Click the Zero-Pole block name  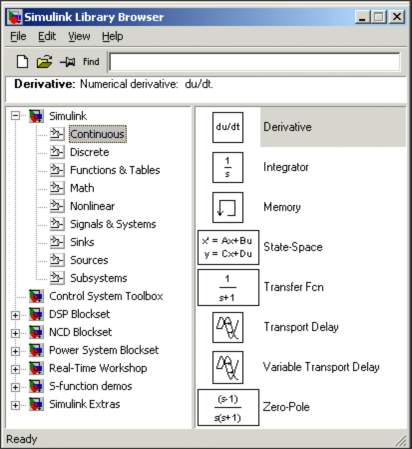point(286,407)
